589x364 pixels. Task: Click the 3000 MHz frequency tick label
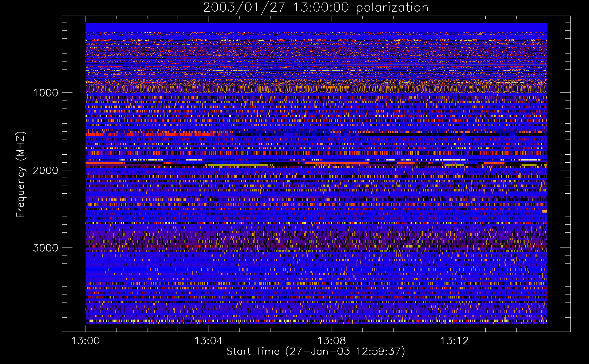click(46, 248)
